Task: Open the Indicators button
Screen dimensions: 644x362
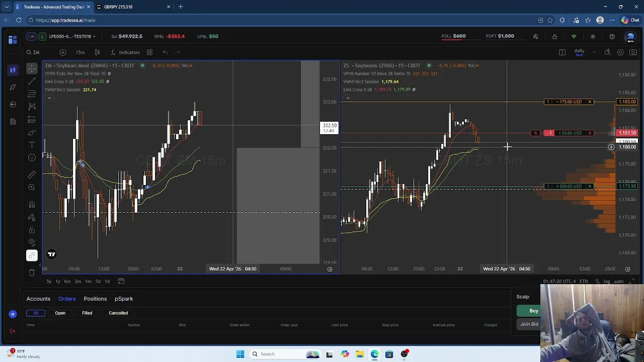Action: (125, 52)
